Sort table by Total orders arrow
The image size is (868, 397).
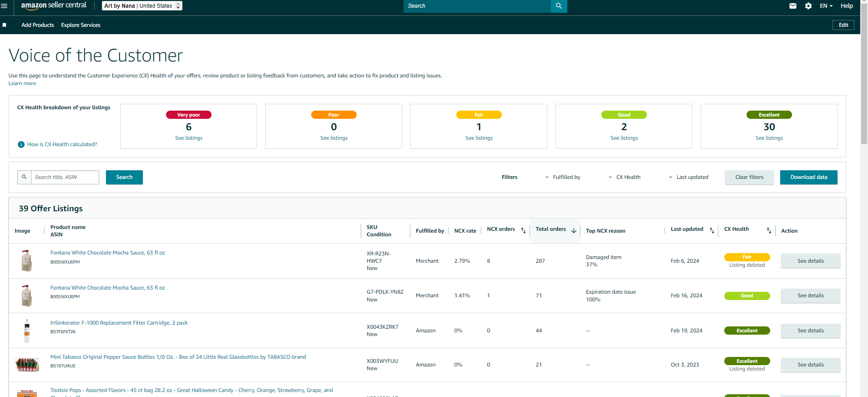click(x=574, y=230)
